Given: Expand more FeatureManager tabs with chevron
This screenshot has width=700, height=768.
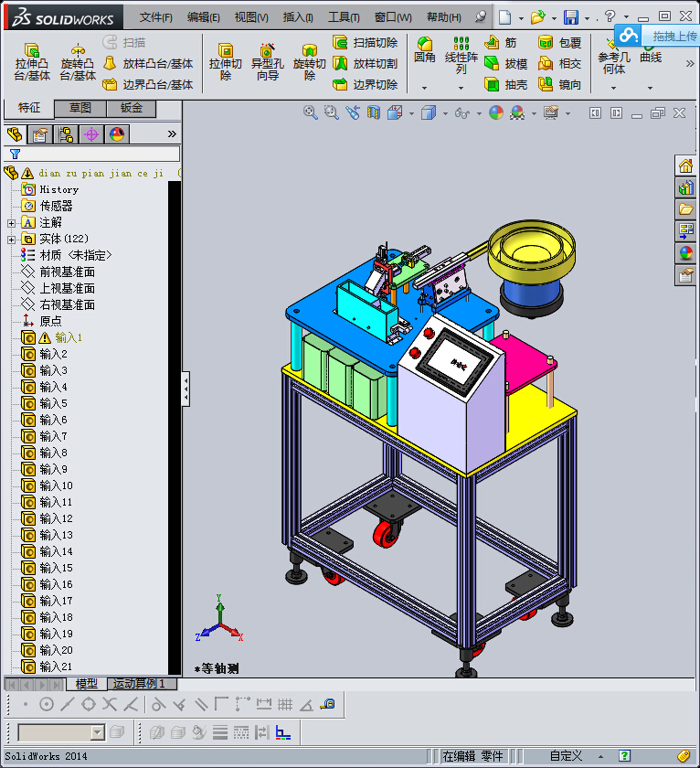Looking at the screenshot, I should pos(172,133).
